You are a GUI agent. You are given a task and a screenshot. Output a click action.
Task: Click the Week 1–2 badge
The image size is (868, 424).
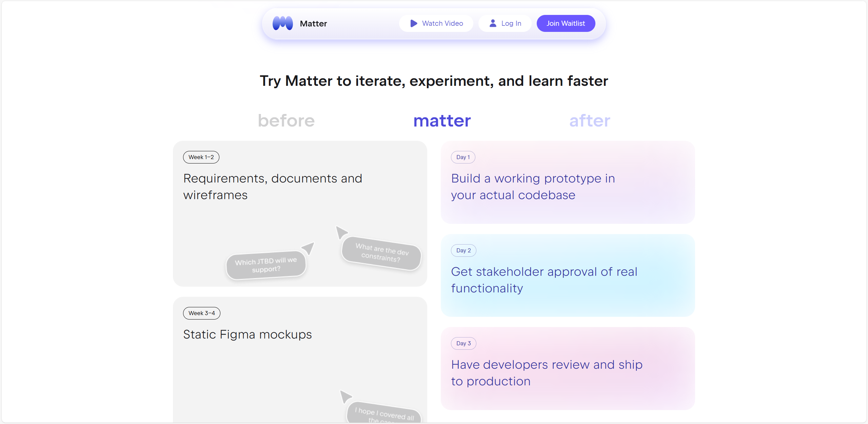[201, 157]
